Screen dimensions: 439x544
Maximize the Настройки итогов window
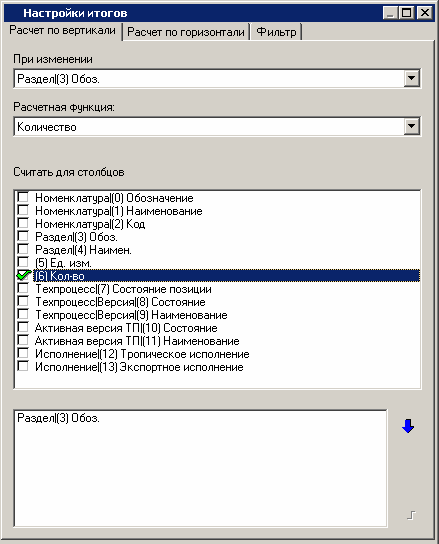tap(407, 13)
